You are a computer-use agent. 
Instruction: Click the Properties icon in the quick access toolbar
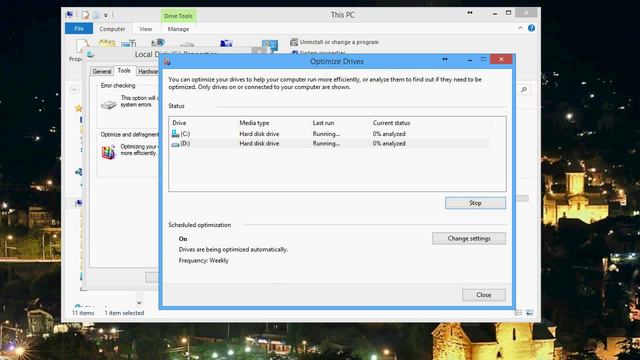(85, 15)
